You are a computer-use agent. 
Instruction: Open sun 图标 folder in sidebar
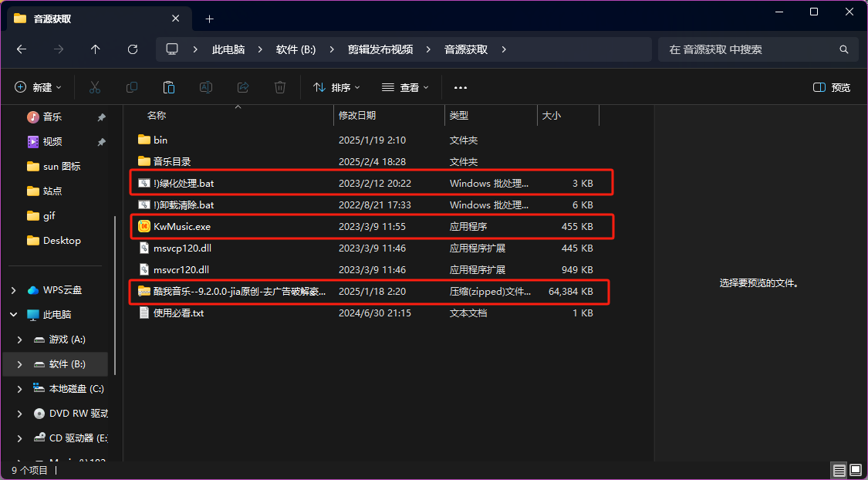[x=56, y=166]
